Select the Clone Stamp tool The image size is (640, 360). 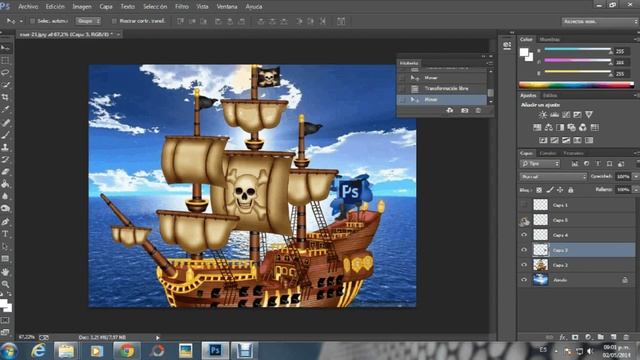[5, 147]
